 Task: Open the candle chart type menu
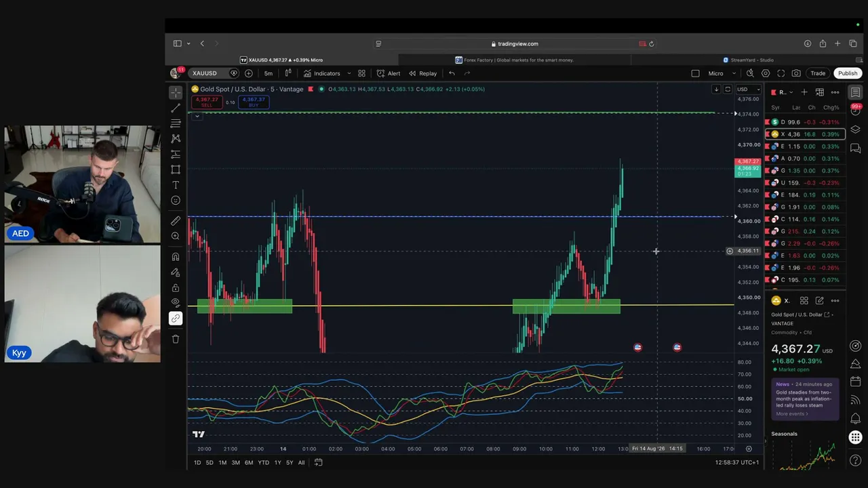(288, 73)
